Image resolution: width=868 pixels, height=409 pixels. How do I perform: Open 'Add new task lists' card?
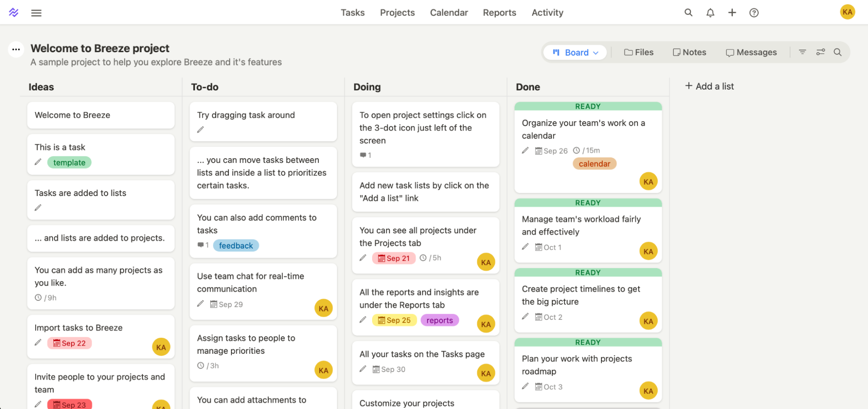tap(426, 192)
